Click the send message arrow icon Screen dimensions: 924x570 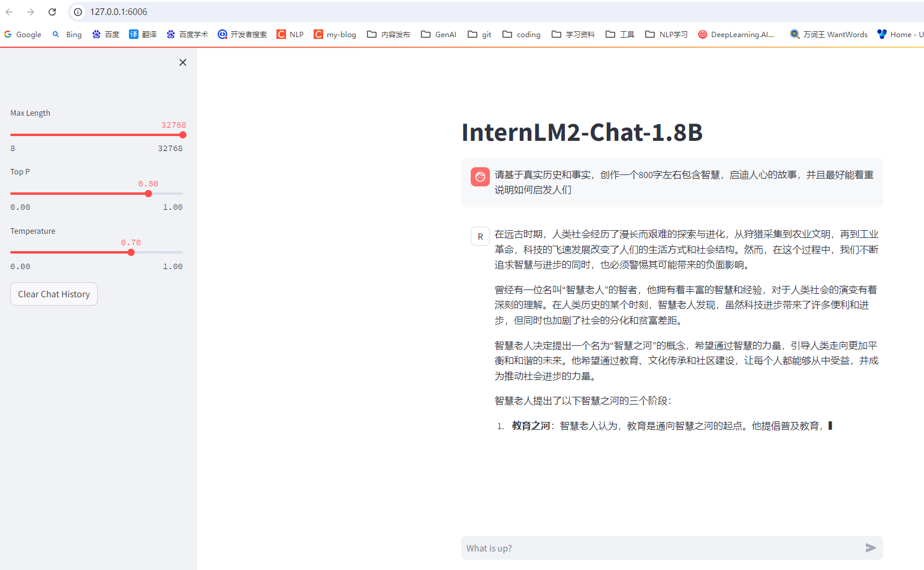pos(871,548)
